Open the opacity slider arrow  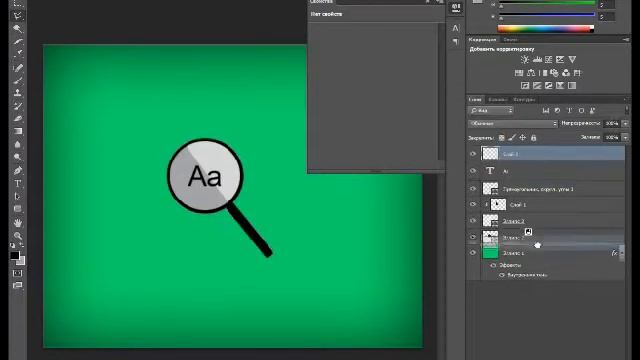tap(625, 123)
